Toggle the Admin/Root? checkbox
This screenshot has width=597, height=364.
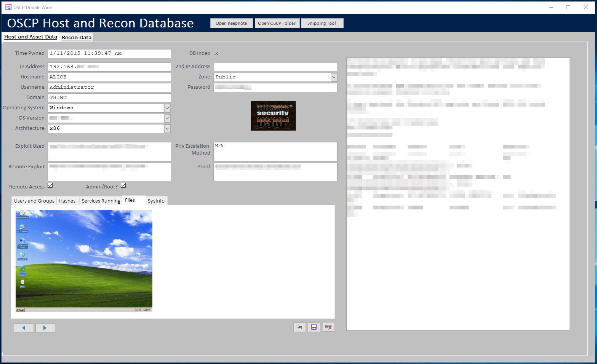pos(123,185)
